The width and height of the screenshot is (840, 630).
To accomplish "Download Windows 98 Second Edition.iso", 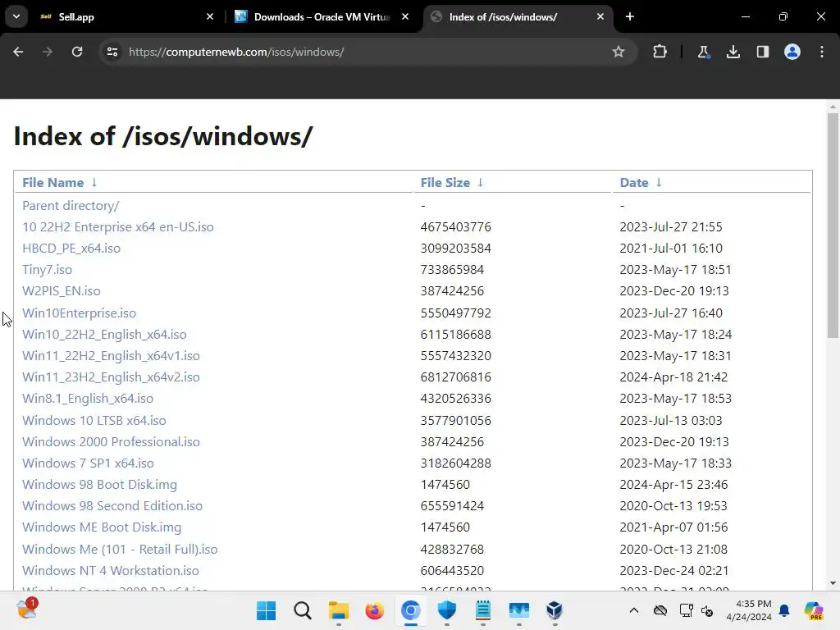I will [112, 506].
